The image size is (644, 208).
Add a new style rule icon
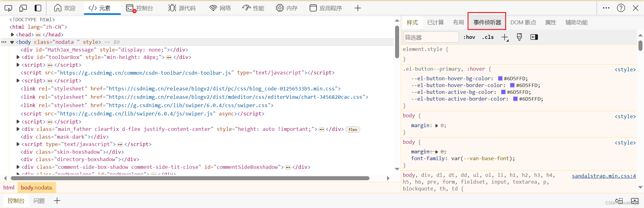[505, 37]
